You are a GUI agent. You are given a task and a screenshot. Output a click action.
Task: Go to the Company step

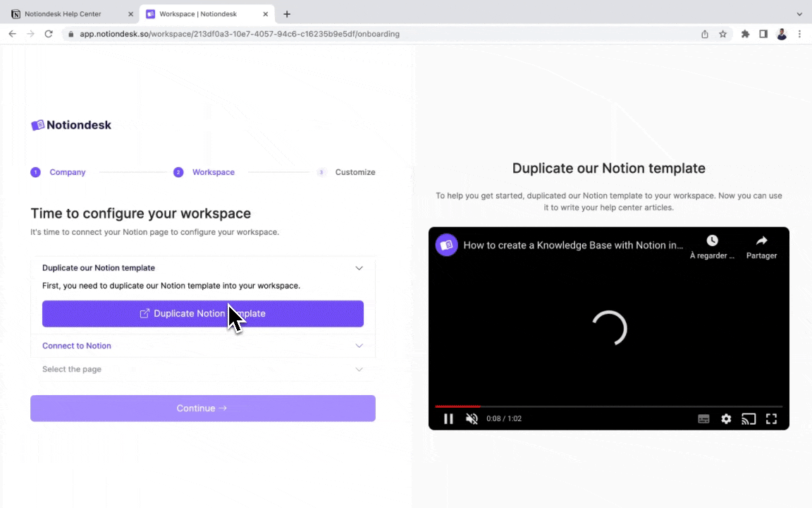(58, 172)
